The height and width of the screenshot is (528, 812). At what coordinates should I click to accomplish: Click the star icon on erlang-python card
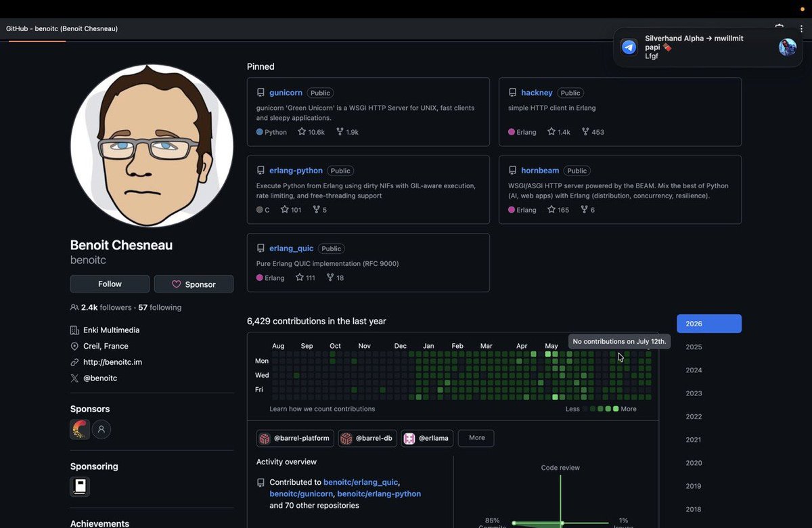285,210
